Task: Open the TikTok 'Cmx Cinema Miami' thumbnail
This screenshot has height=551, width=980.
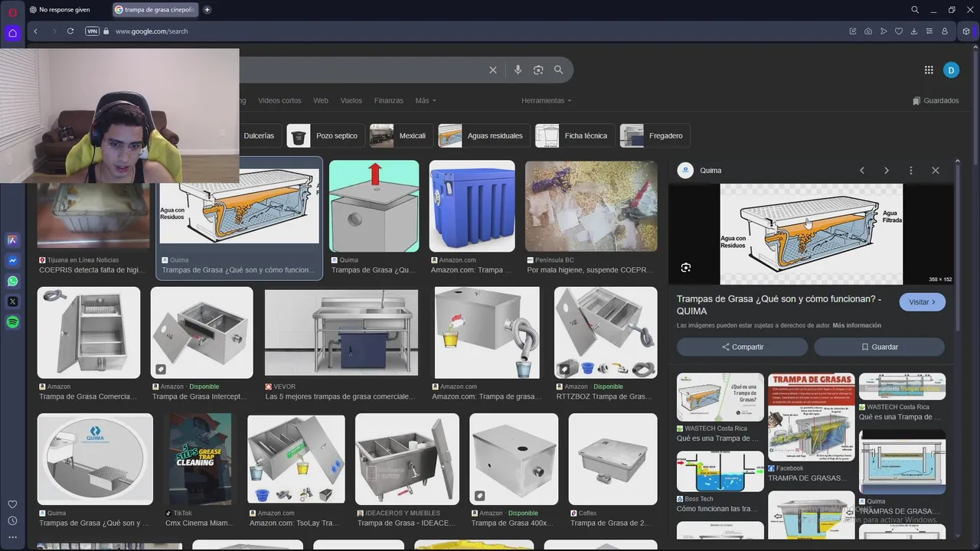Action: click(x=200, y=459)
